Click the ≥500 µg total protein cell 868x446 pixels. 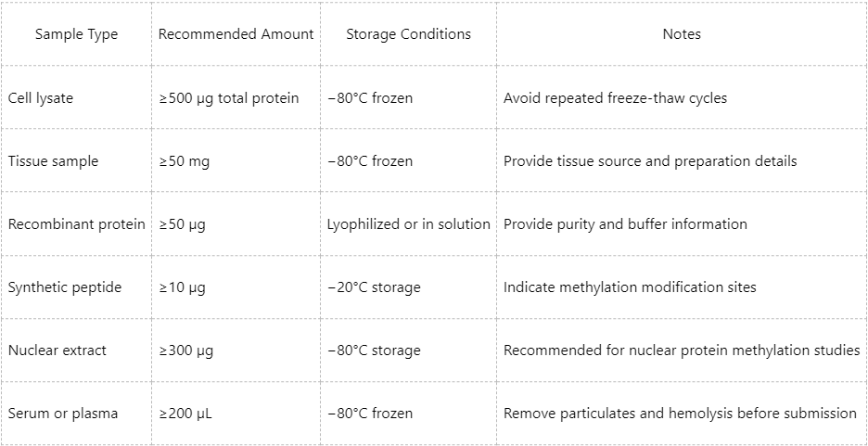pyautogui.click(x=229, y=97)
